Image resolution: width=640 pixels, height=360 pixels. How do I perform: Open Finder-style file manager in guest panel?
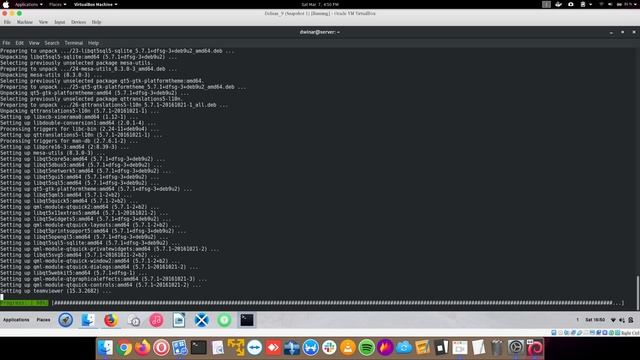click(x=88, y=320)
